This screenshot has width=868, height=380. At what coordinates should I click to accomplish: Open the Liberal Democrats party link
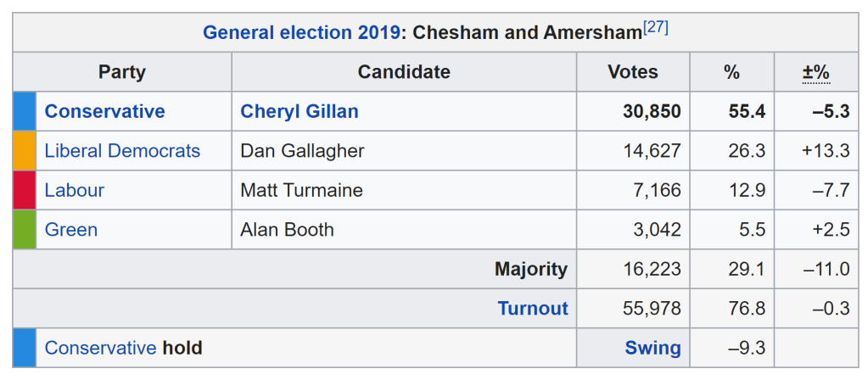point(122,151)
